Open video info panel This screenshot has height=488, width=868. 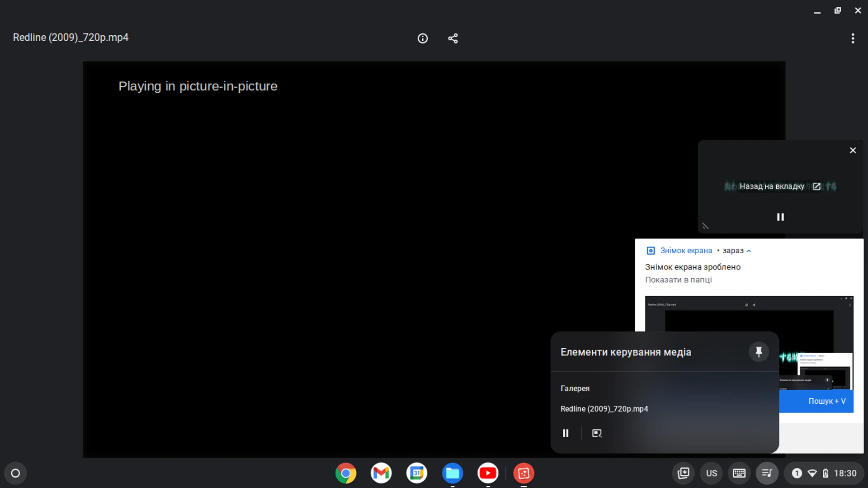423,38
